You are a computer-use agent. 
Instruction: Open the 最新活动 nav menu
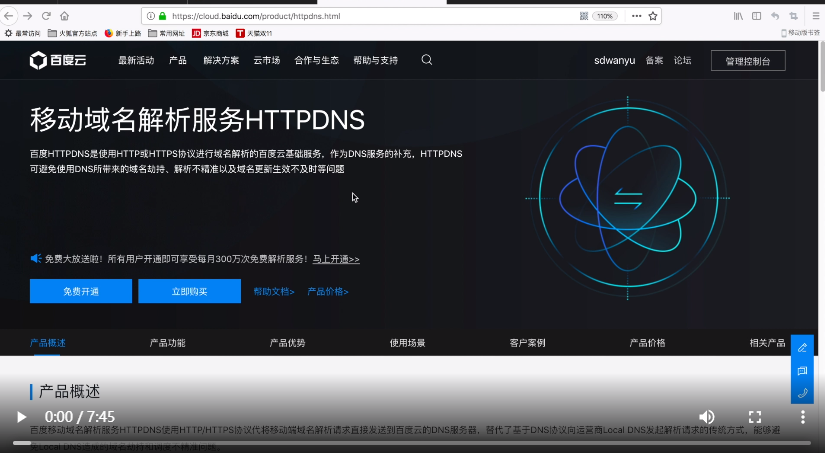coord(136,61)
